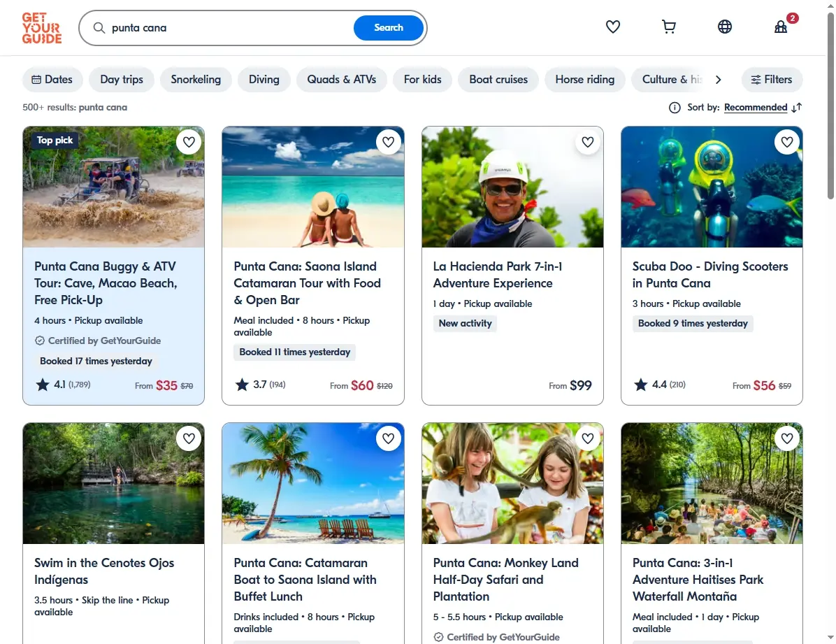
Task: Select the Snorkeling filter chip
Action: pyautogui.click(x=196, y=80)
